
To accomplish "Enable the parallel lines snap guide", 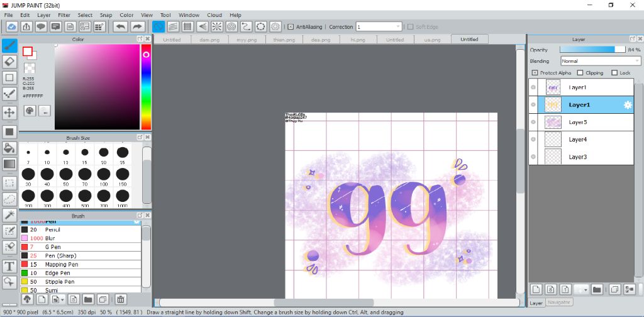I will 174,26.
